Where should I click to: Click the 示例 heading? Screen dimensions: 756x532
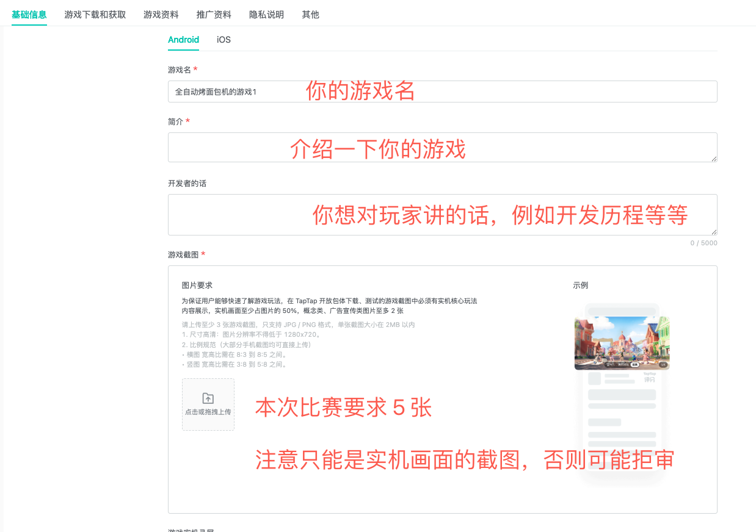[580, 286]
